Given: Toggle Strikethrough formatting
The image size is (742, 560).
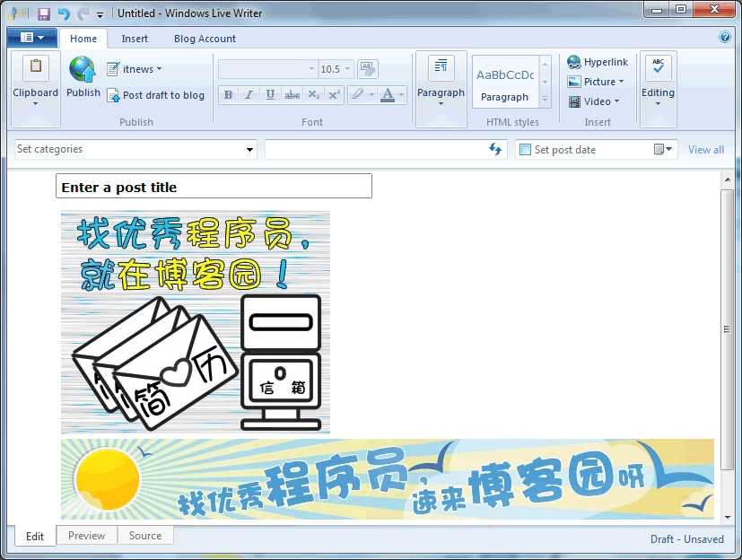Looking at the screenshot, I should tap(292, 94).
